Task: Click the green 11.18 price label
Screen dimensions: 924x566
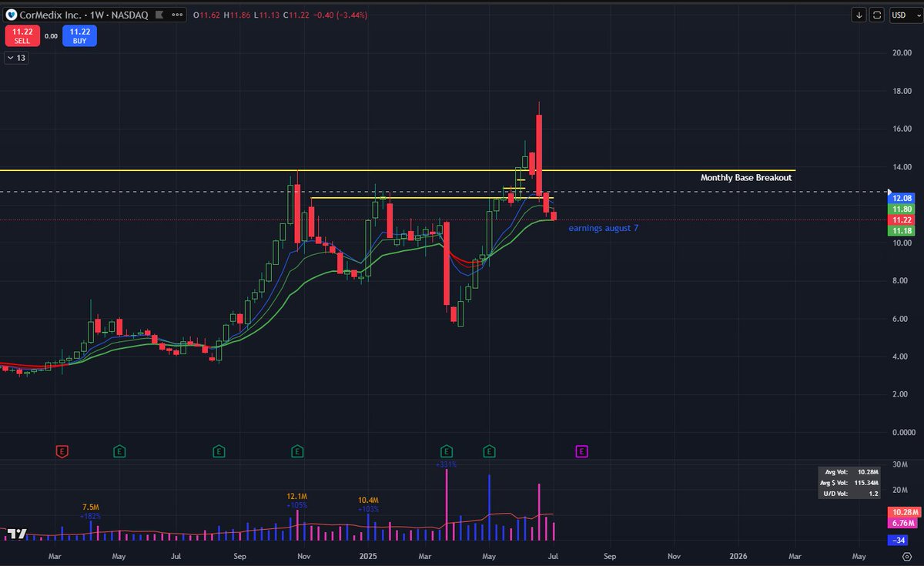Action: click(x=902, y=230)
